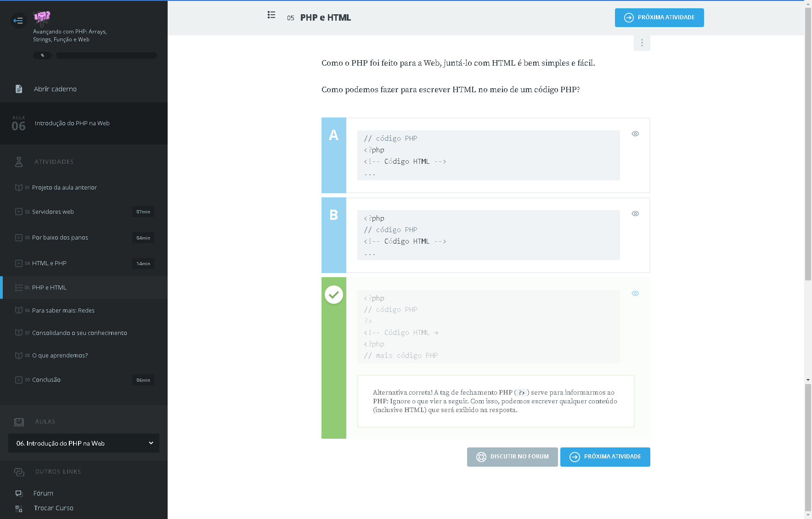Click the Aulas book icon
The height and width of the screenshot is (519, 812).
19,422
